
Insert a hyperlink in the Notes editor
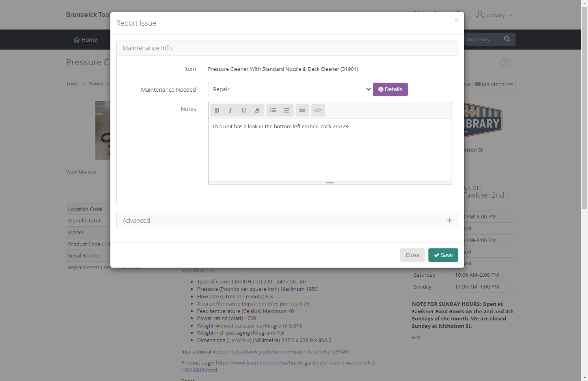click(x=302, y=111)
